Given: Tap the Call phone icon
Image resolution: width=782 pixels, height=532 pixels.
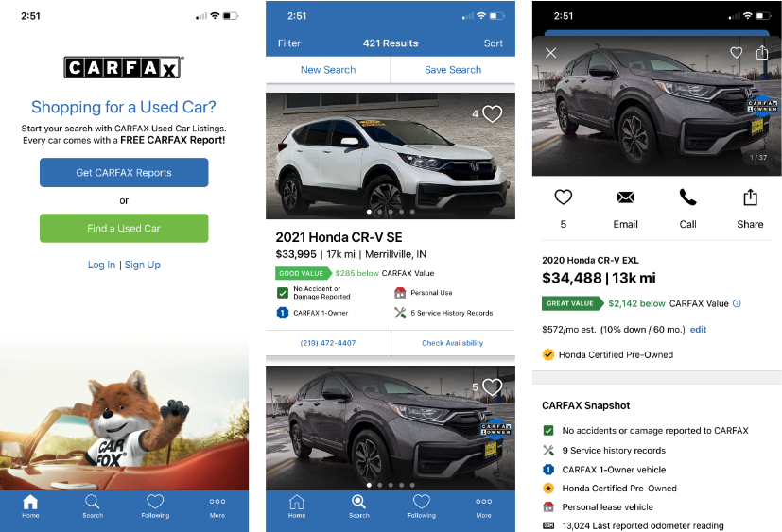Looking at the screenshot, I should 687,197.
